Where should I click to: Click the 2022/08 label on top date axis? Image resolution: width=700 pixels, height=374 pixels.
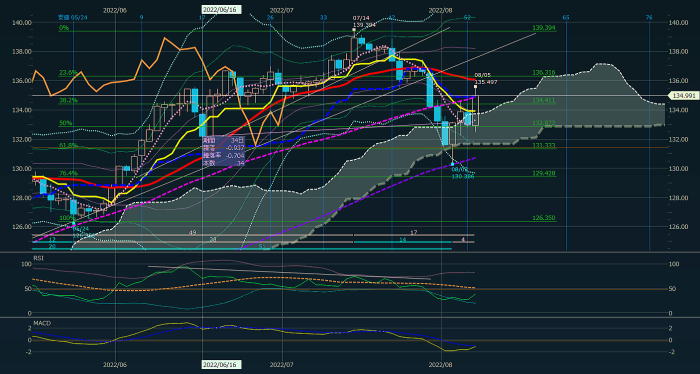pos(440,9)
